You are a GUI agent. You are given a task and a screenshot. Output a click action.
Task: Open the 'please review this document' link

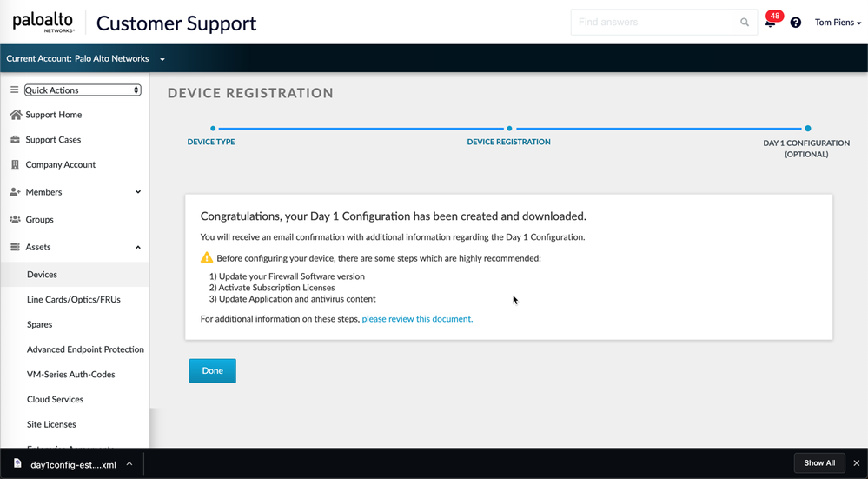tap(417, 319)
